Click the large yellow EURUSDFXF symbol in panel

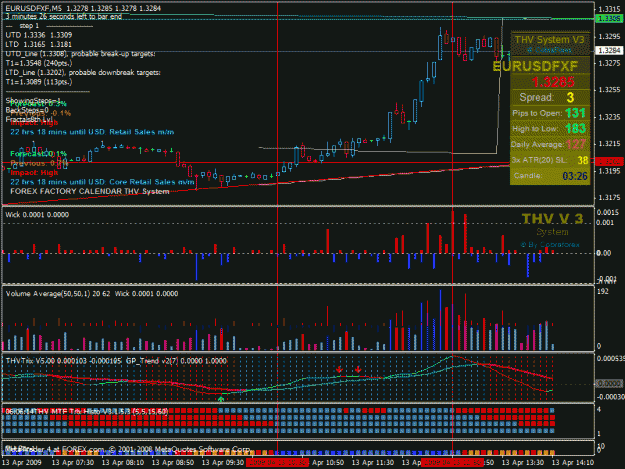click(535, 67)
